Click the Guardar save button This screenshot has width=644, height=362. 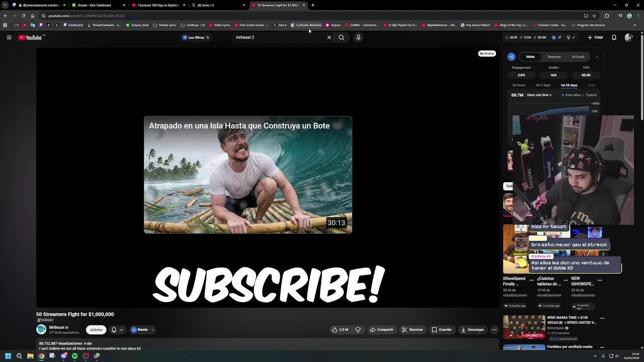(442, 330)
